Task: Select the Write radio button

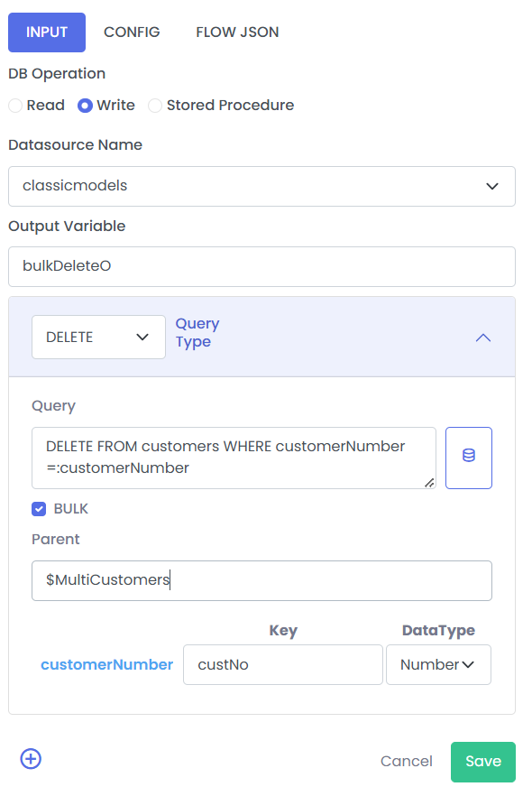Action: coord(85,106)
